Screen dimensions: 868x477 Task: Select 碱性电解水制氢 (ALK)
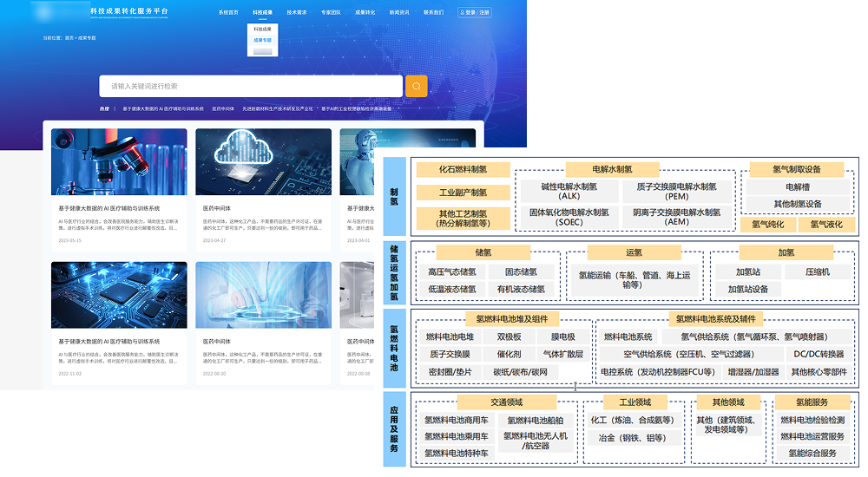[x=569, y=191]
